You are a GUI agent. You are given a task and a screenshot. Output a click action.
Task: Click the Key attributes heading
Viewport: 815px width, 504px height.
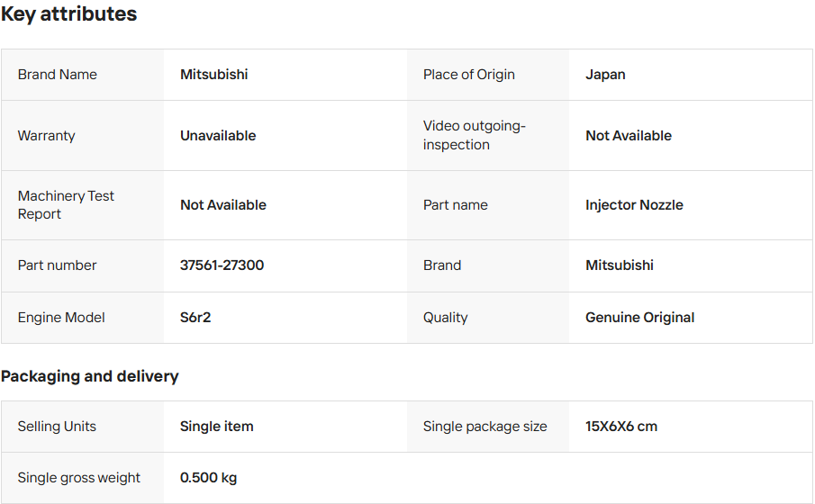[x=69, y=14]
